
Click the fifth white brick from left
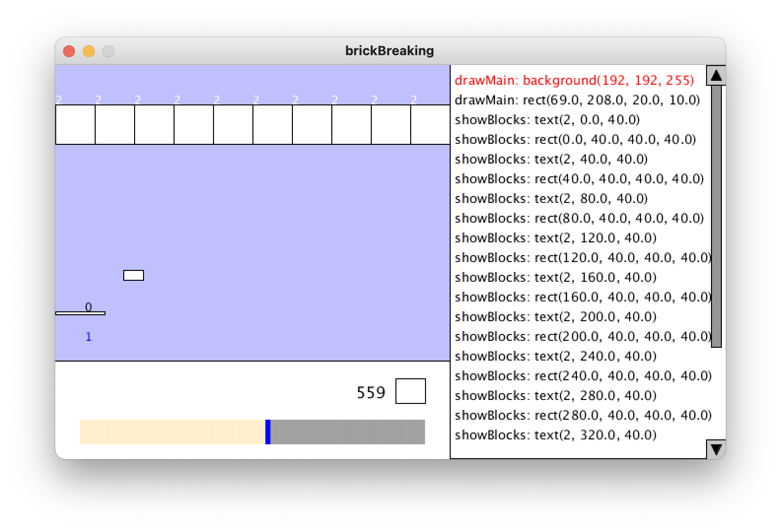click(x=233, y=125)
